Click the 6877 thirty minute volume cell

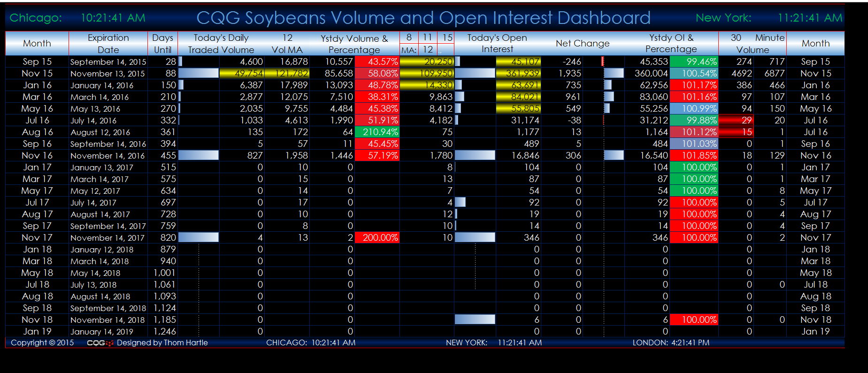[770, 73]
